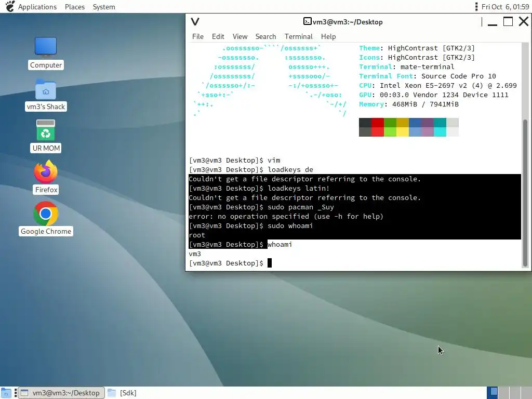Click the 'root' output line
This screenshot has width=532, height=399.
point(197,235)
